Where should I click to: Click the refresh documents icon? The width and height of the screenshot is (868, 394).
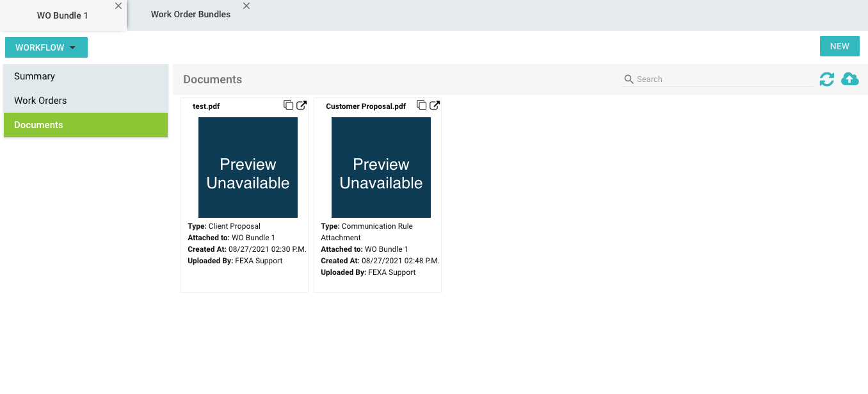tap(826, 79)
